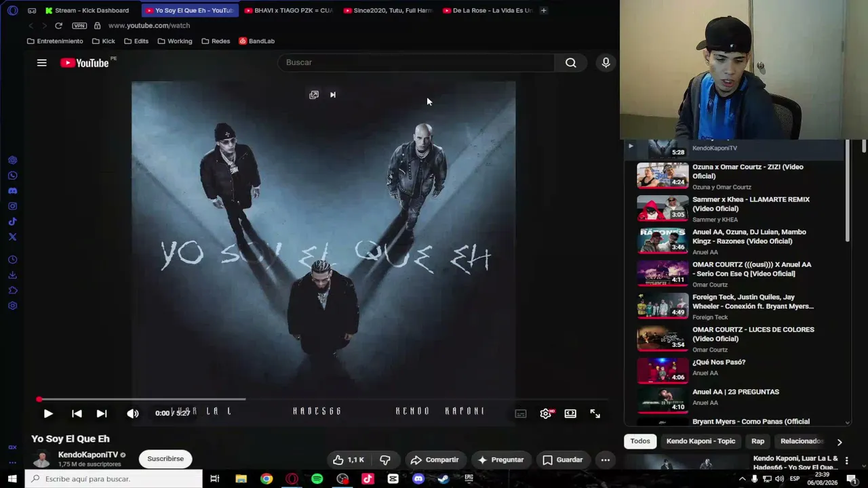Open downloads in the Opera sidebar

[x=12, y=275]
